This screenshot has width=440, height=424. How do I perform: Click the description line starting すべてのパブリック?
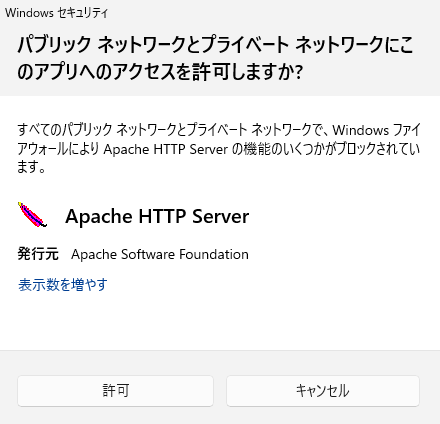coord(219,130)
